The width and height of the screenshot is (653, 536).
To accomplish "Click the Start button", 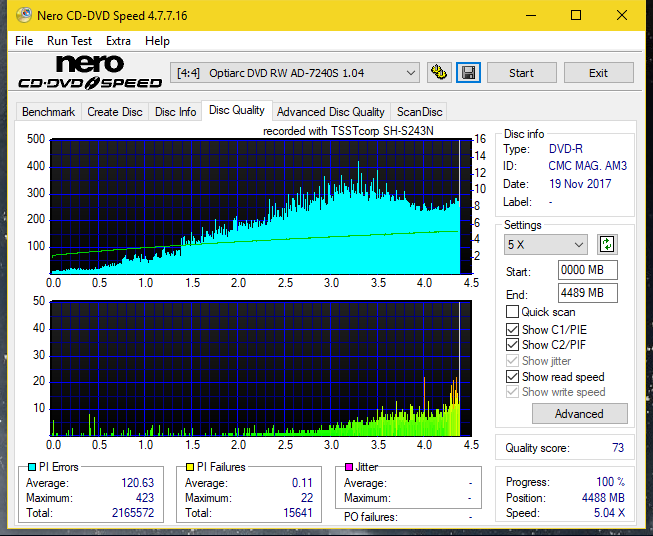I will [521, 73].
